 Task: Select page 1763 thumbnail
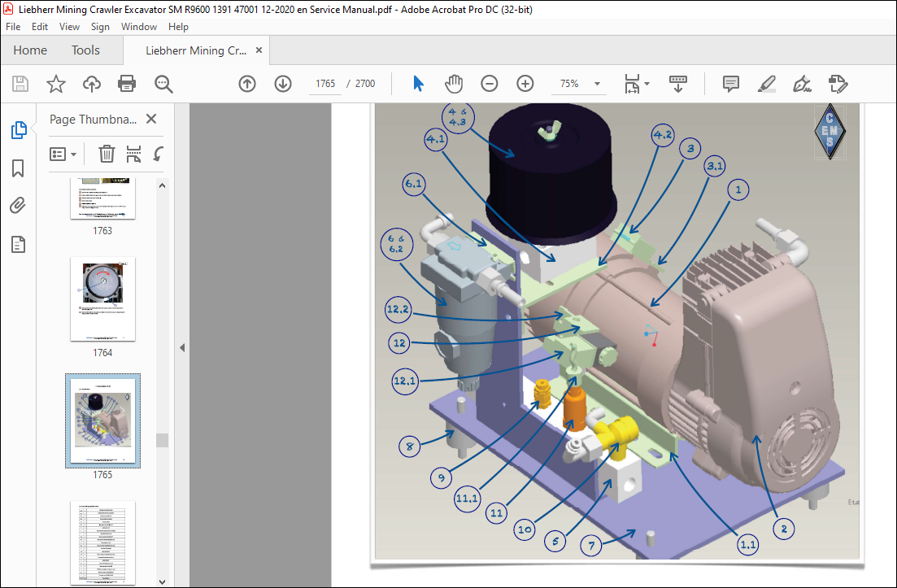coord(102,198)
